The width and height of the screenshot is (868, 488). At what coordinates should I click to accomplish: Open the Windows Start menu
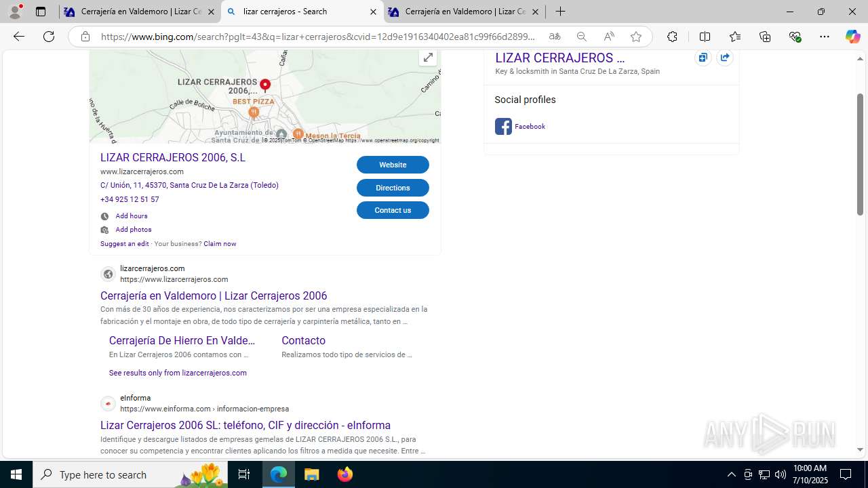16,474
